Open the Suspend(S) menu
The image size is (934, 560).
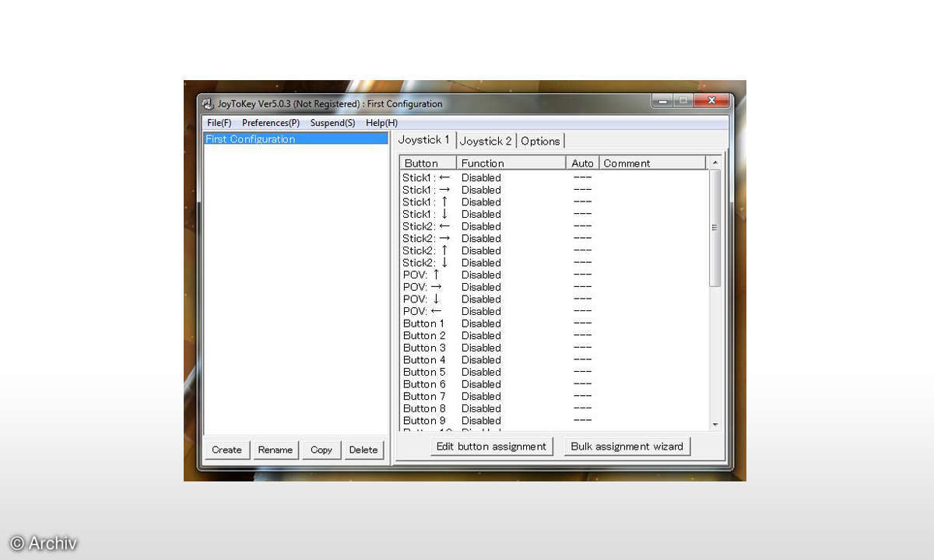click(332, 123)
